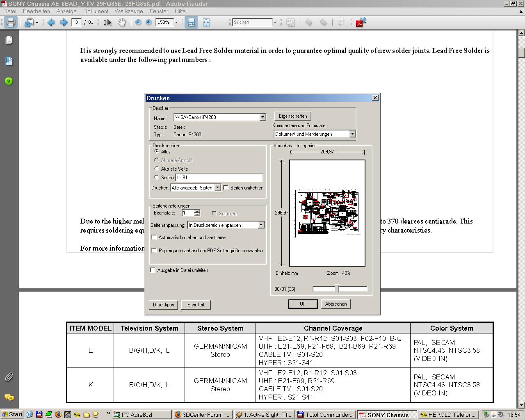Open the Bookmarks panel in the sidebar

click(9, 61)
